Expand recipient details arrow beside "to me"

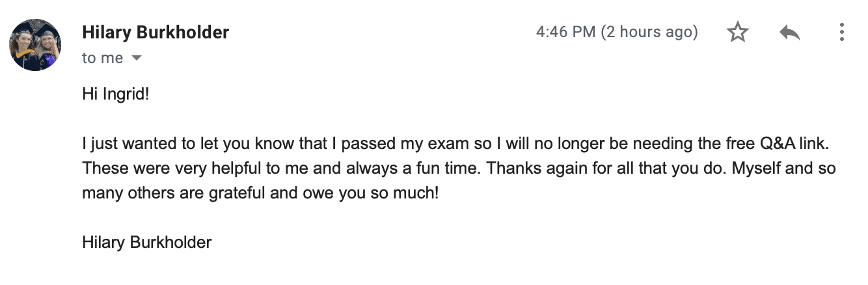(137, 59)
